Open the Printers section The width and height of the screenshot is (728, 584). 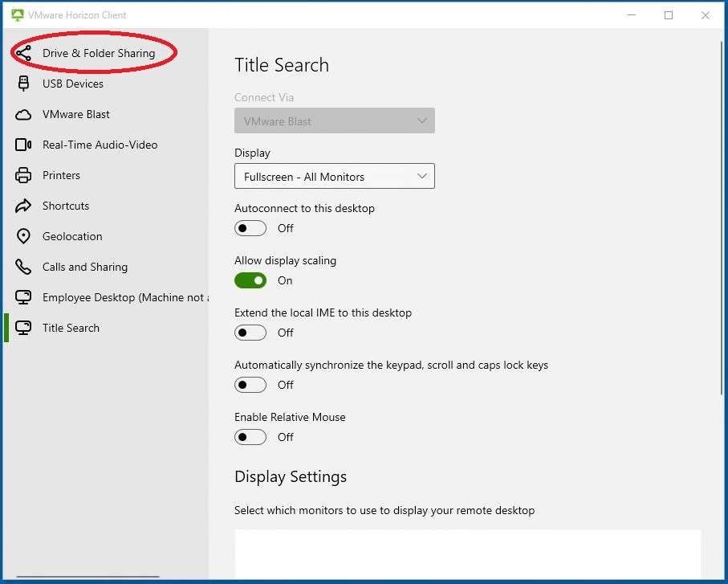[106, 175]
